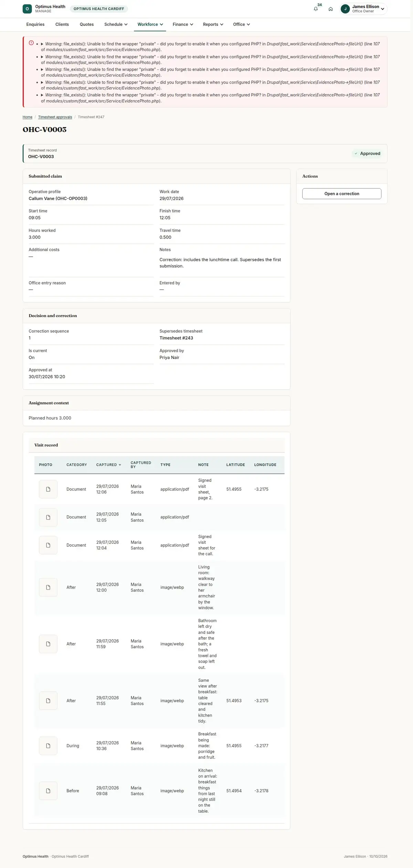Follow the Timesheet approvals breadcrumb link
This screenshot has height=868, width=413.
pyautogui.click(x=55, y=117)
